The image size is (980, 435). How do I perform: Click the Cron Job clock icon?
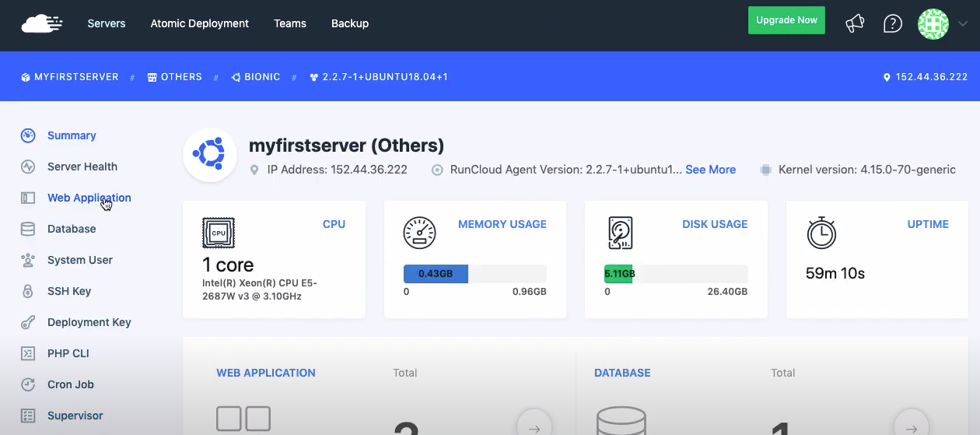(28, 384)
